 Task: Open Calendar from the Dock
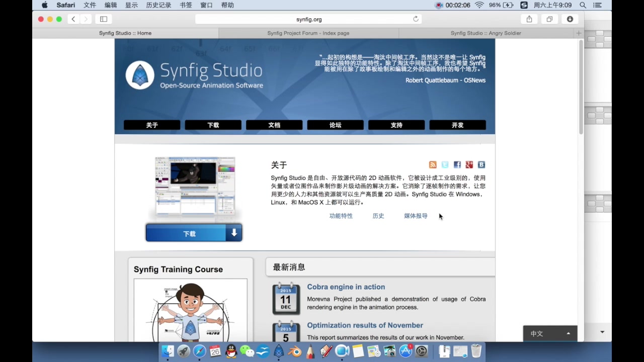pyautogui.click(x=215, y=351)
